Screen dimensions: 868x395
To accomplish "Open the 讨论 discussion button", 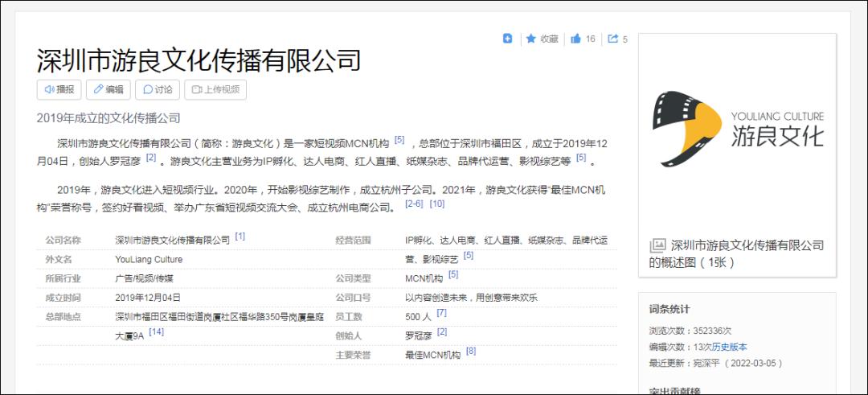I will 158,90.
